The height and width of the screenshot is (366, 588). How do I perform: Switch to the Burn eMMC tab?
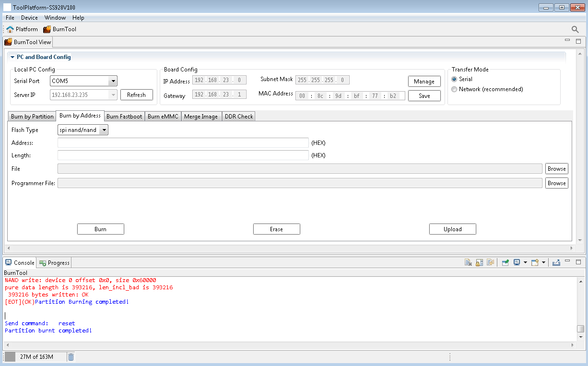tap(163, 117)
